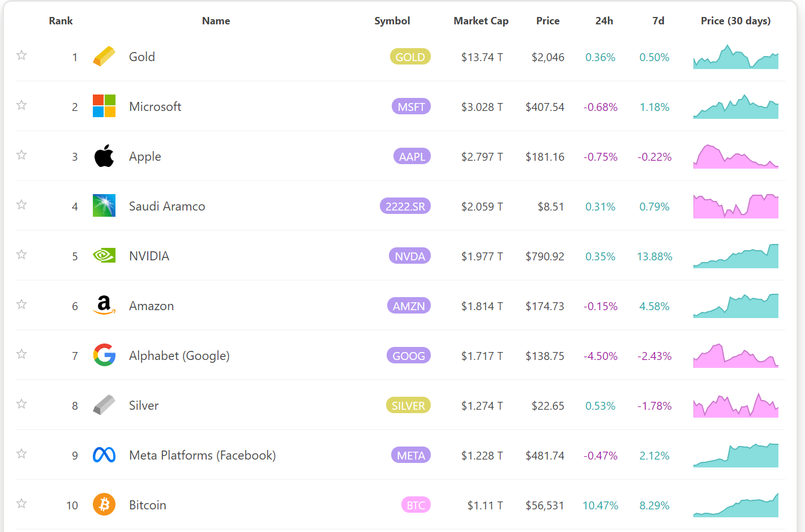
Task: Click the $56,531 Bitcoin price
Action: tap(545, 505)
